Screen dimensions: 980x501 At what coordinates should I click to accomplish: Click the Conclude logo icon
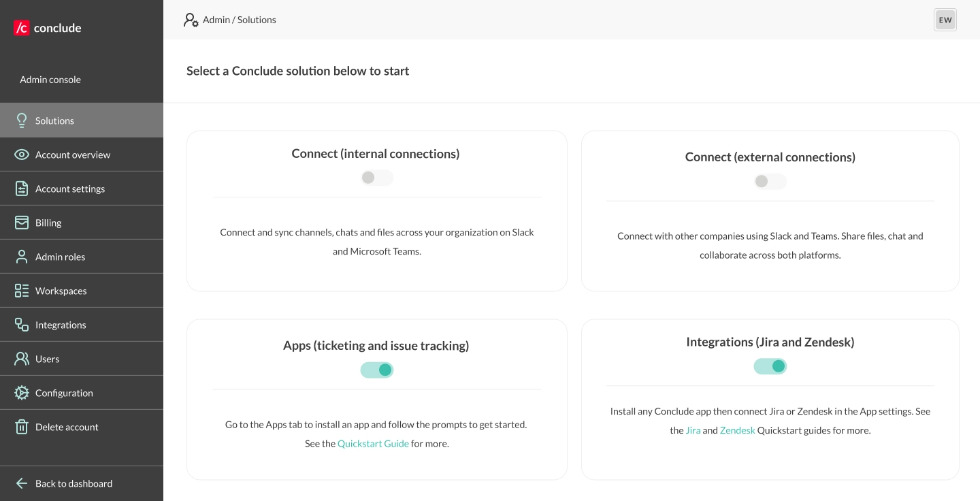tap(20, 27)
